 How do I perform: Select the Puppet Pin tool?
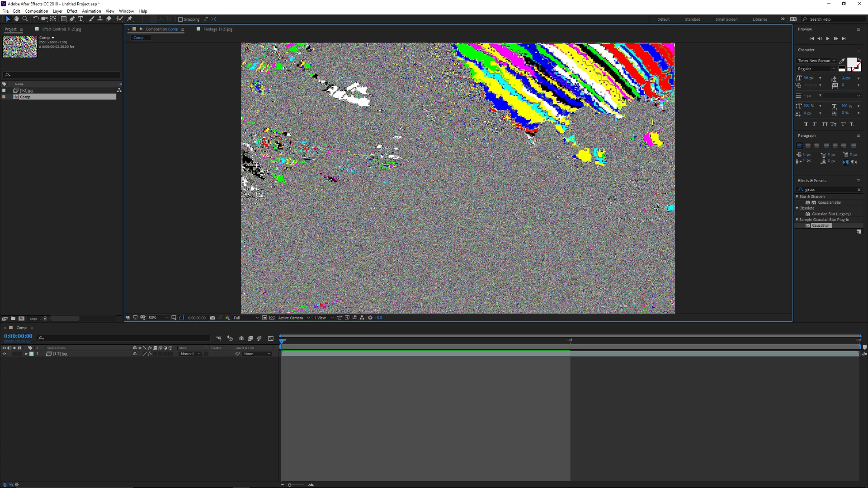[130, 19]
